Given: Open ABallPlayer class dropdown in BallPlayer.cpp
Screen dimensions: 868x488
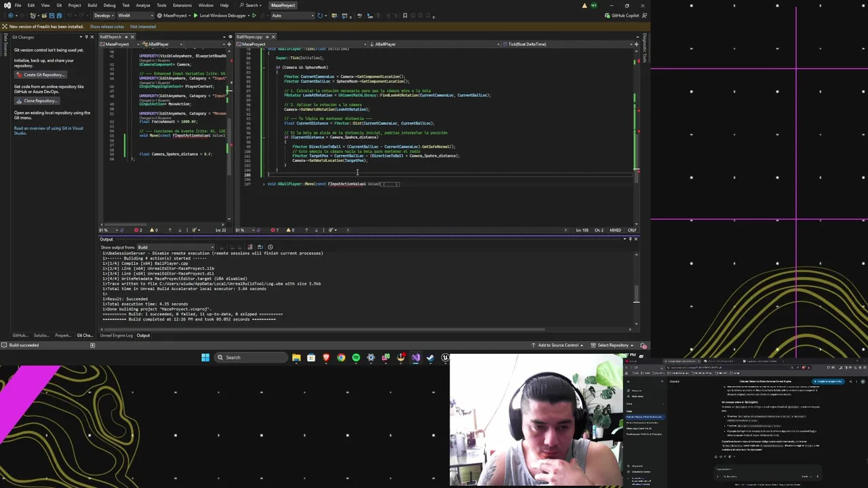Looking at the screenshot, I should tap(434, 44).
